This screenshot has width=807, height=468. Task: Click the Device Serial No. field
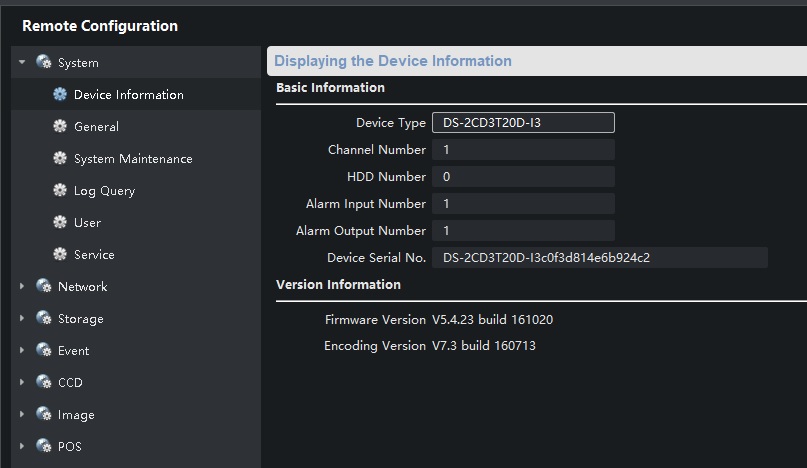[599, 258]
